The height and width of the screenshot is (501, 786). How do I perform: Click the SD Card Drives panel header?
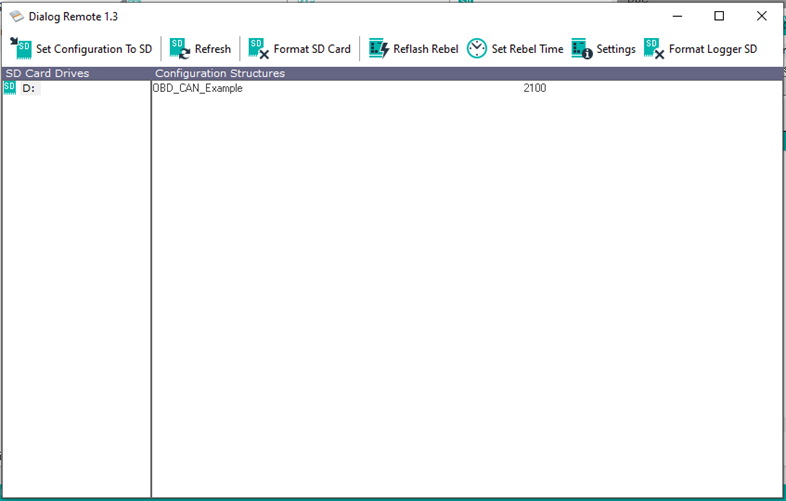tap(47, 74)
